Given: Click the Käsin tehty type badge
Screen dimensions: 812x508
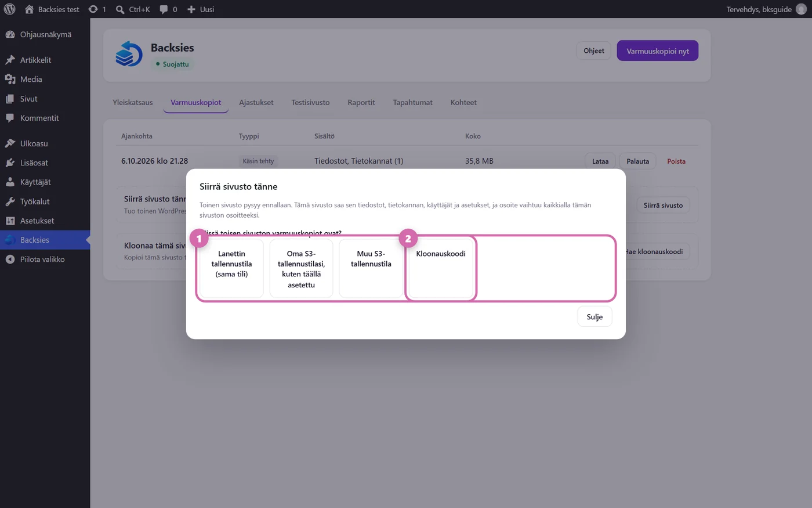Looking at the screenshot, I should click(x=258, y=161).
